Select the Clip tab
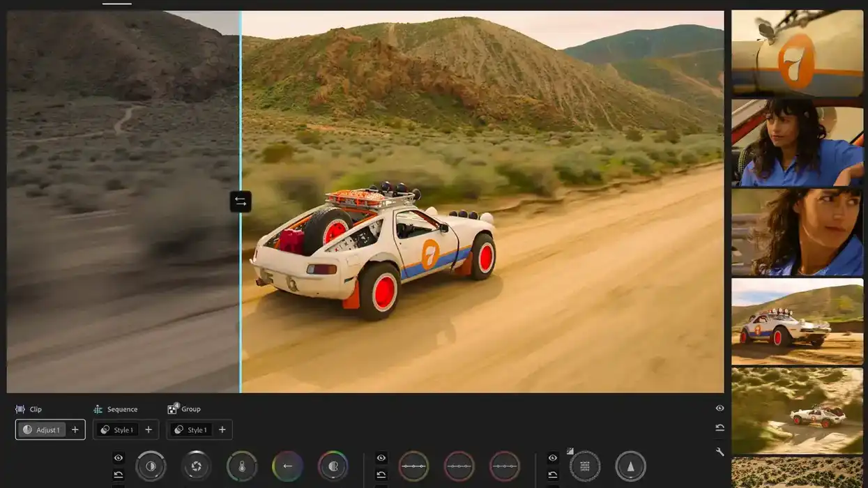The width and height of the screenshot is (868, 488). 29,409
